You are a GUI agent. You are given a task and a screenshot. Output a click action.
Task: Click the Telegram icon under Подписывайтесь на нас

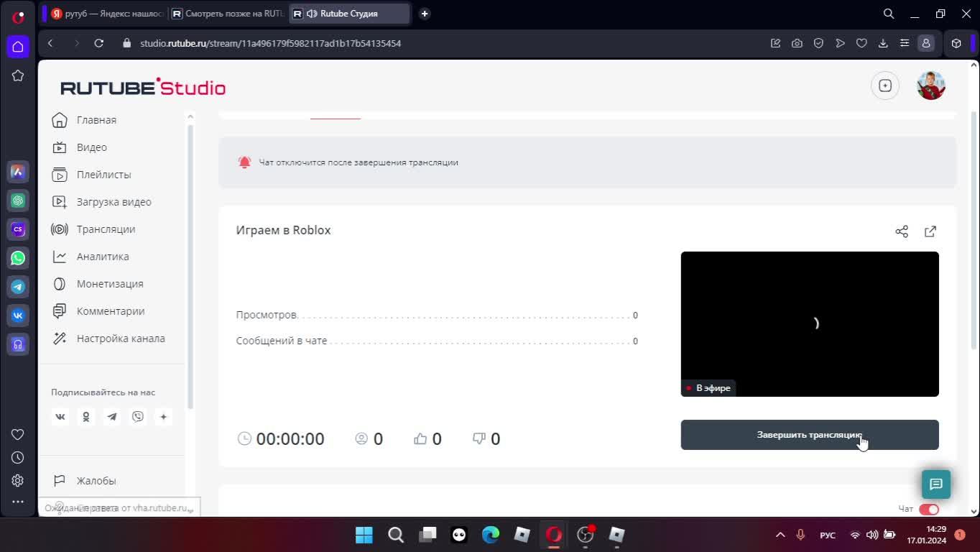pos(112,417)
